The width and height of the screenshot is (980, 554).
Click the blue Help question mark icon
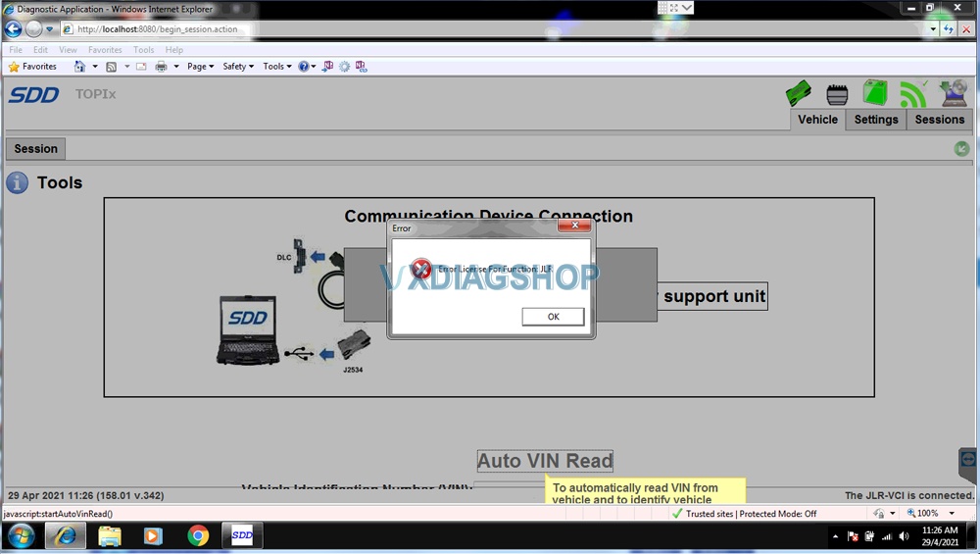303,67
